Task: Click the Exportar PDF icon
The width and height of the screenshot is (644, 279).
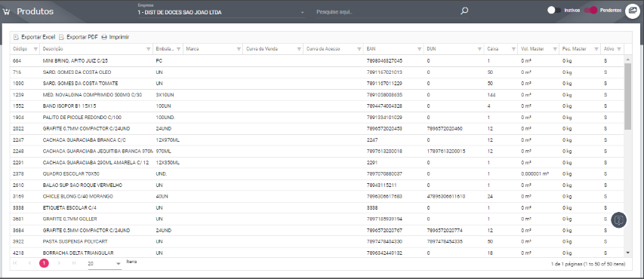Action: click(61, 37)
